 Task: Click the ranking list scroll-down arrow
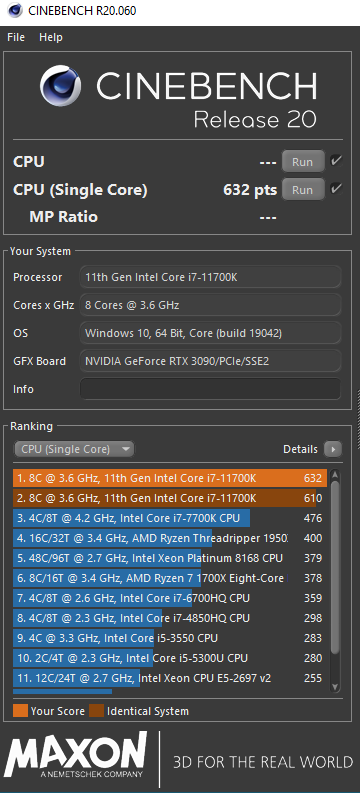(335, 687)
